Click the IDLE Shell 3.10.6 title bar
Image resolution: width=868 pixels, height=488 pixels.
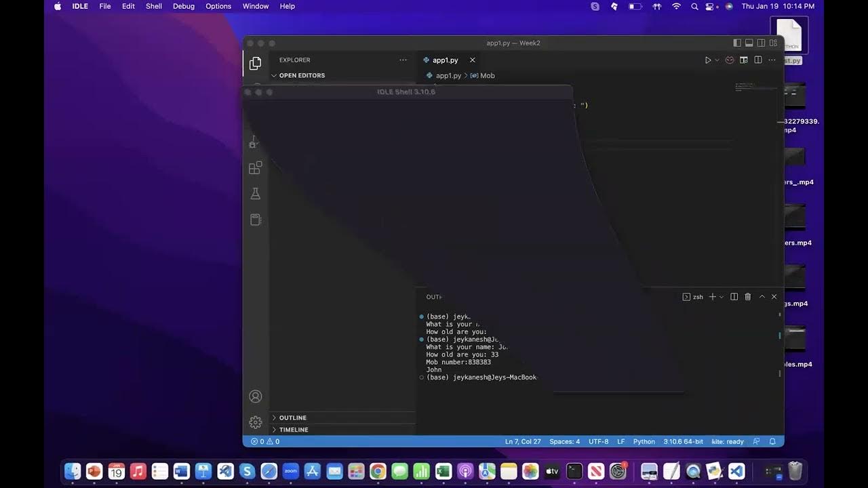[x=407, y=92]
